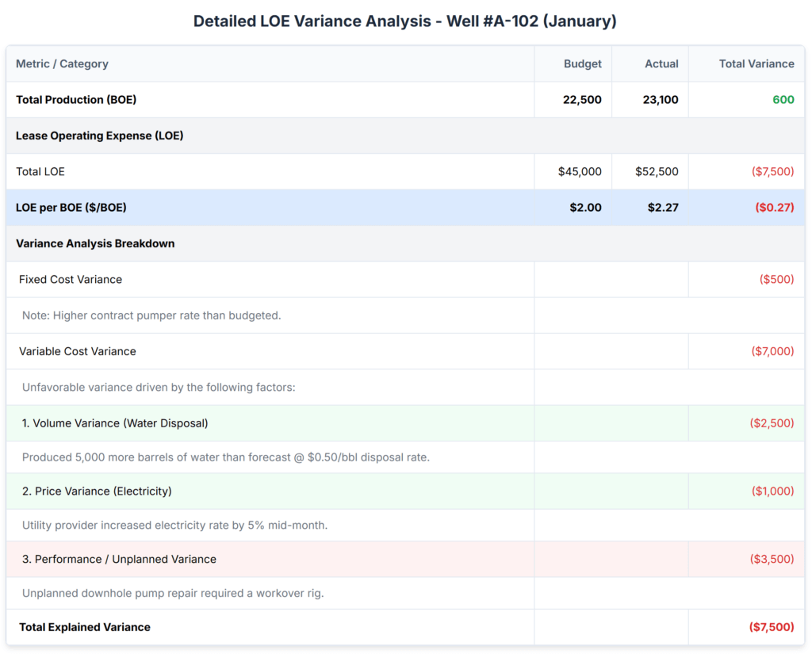The width and height of the screenshot is (812, 654).
Task: Click the Variable Cost Variance row label
Action: [78, 351]
